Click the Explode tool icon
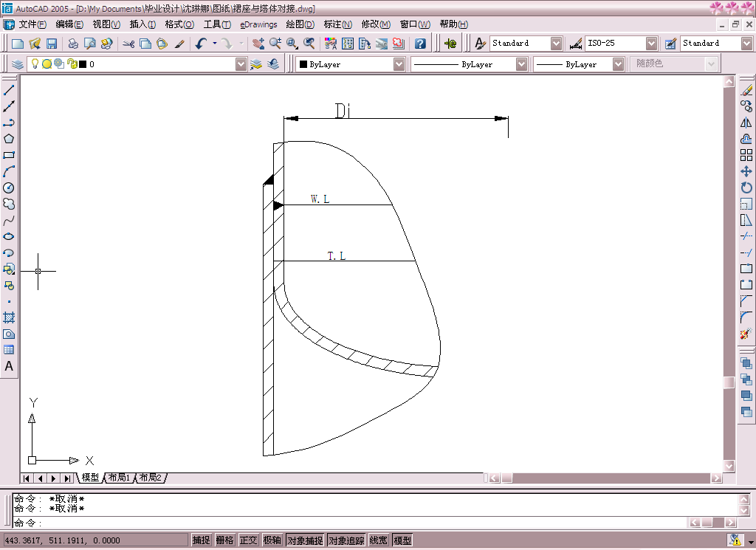 746,334
